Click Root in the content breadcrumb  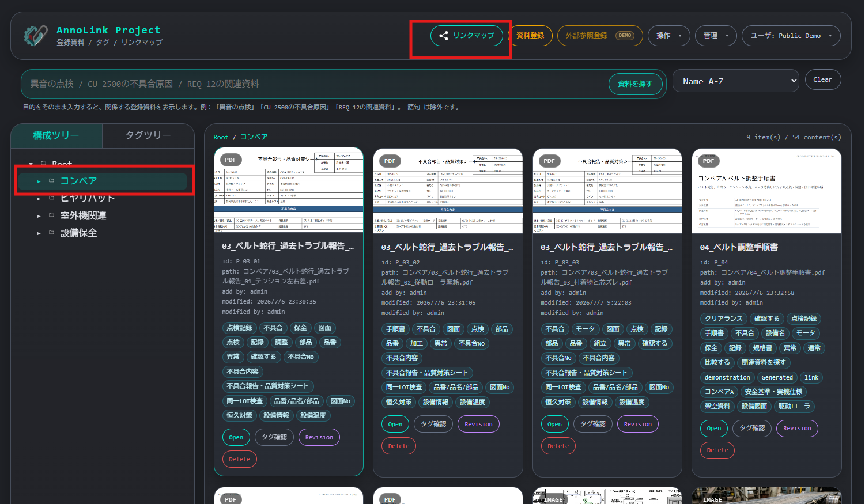(x=221, y=137)
